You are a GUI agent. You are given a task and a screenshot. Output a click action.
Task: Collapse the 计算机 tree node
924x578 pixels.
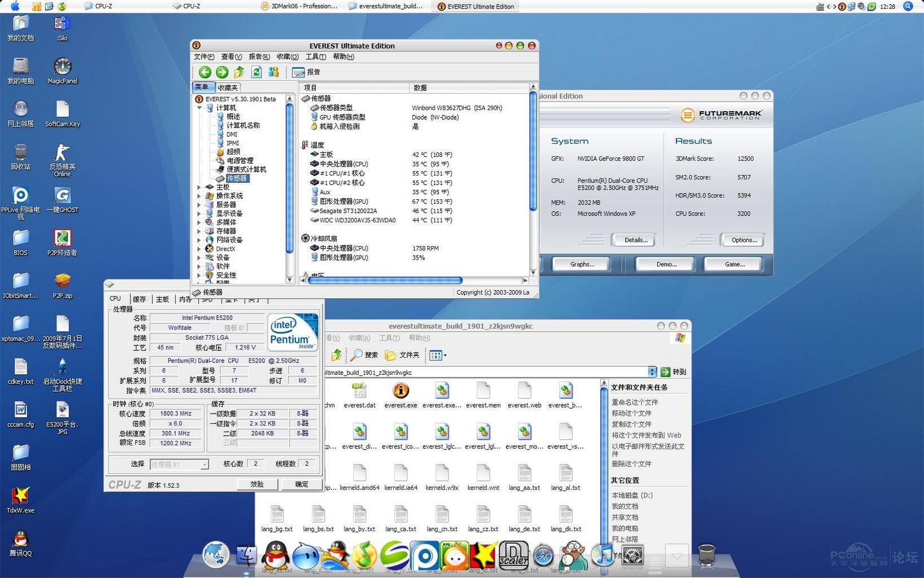click(x=199, y=108)
